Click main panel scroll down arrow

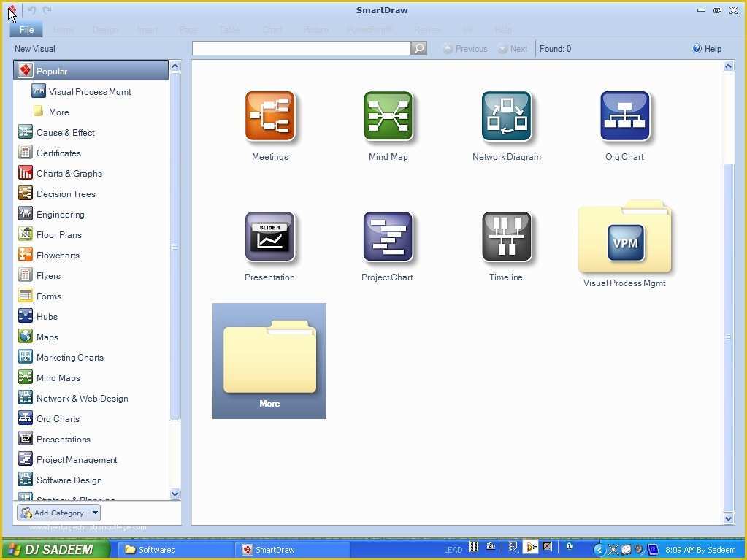point(728,518)
